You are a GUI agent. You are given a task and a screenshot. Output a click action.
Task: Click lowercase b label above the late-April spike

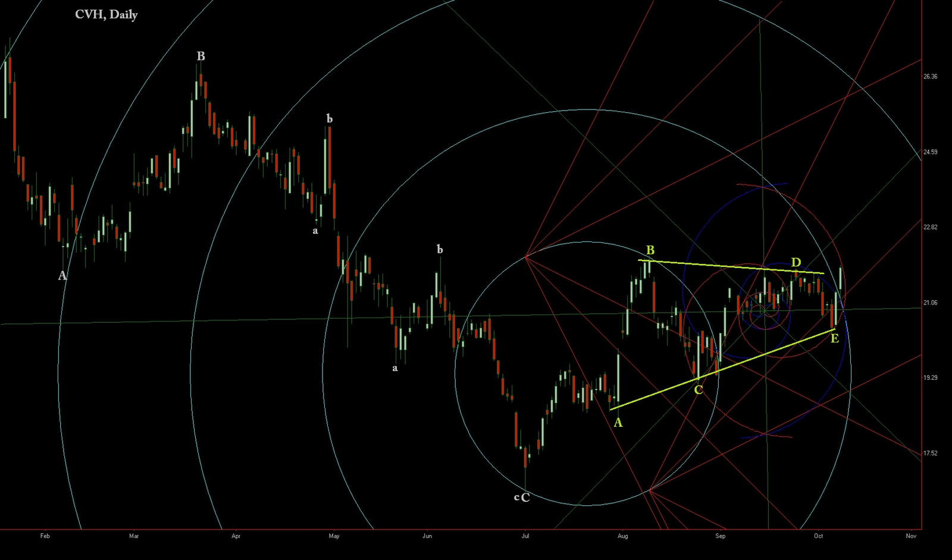[330, 119]
